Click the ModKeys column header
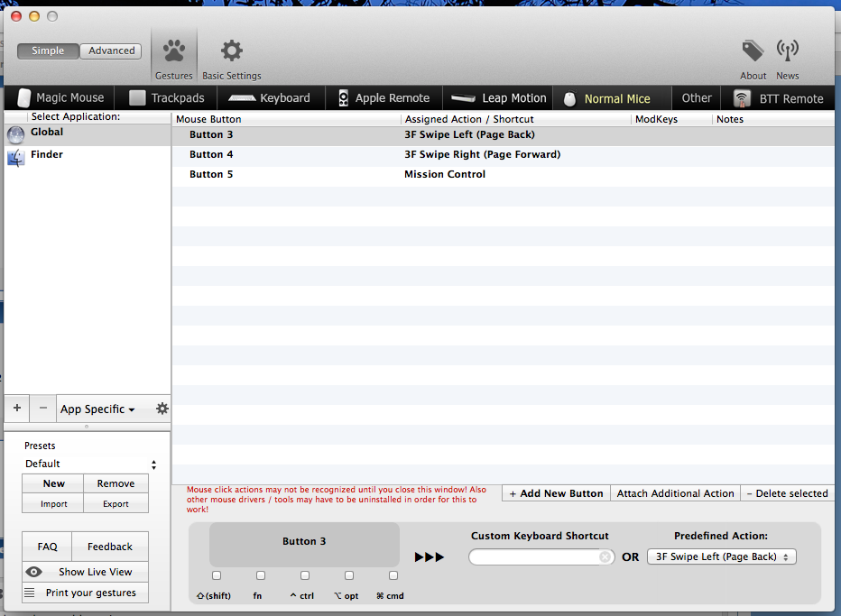 point(671,119)
